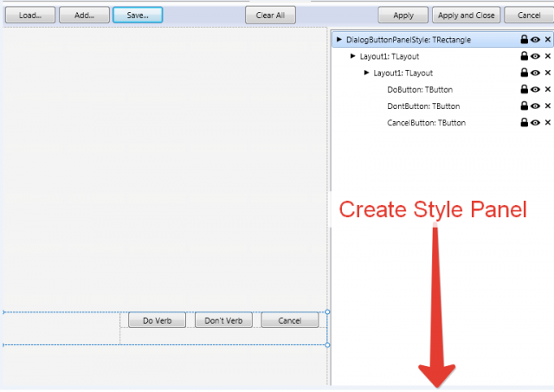Toggle visibility of first-level Layout1
The image size is (554, 392).
click(535, 56)
